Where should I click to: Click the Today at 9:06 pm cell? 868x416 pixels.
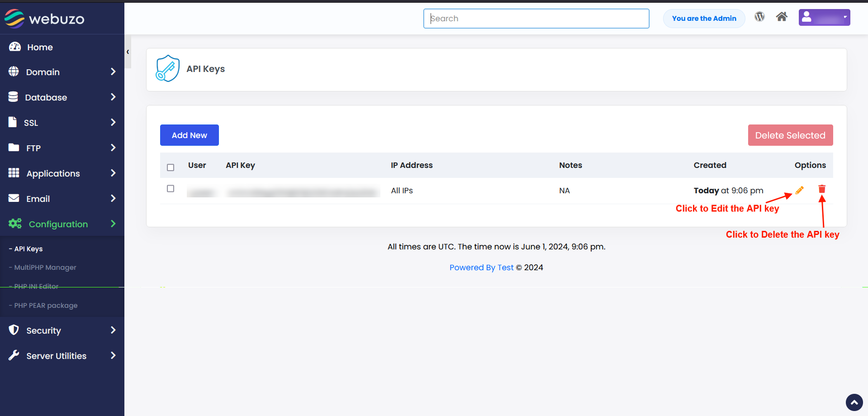pyautogui.click(x=728, y=191)
